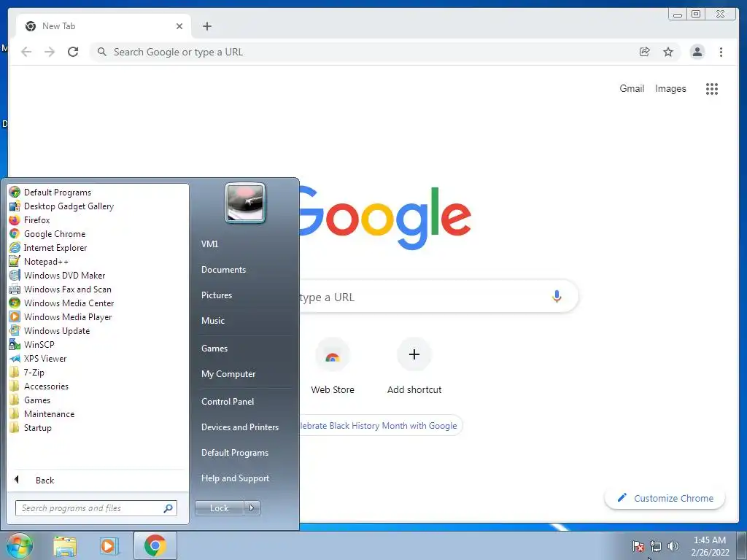
Task: Open Devices and Printers
Action: pyautogui.click(x=239, y=427)
